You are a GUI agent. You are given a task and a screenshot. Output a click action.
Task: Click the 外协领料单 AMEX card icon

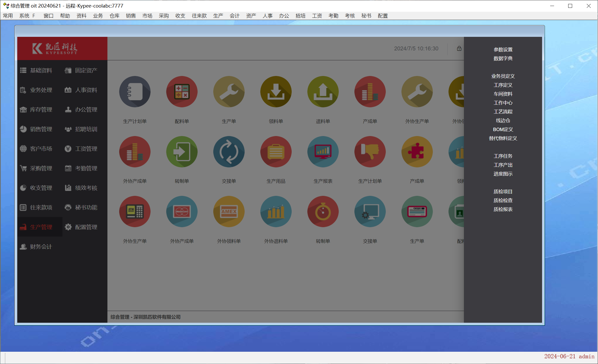pyautogui.click(x=229, y=212)
